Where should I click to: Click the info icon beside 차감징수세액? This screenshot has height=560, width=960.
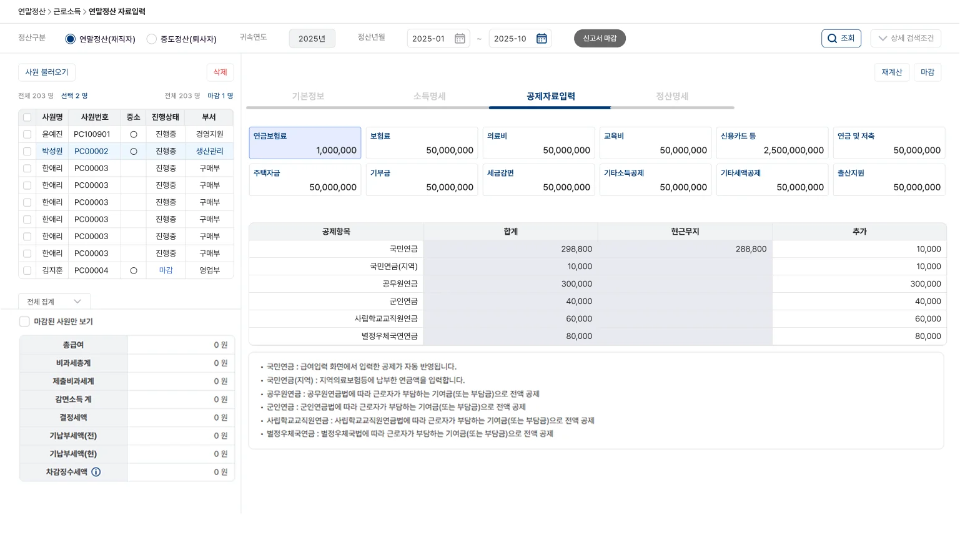tap(96, 472)
